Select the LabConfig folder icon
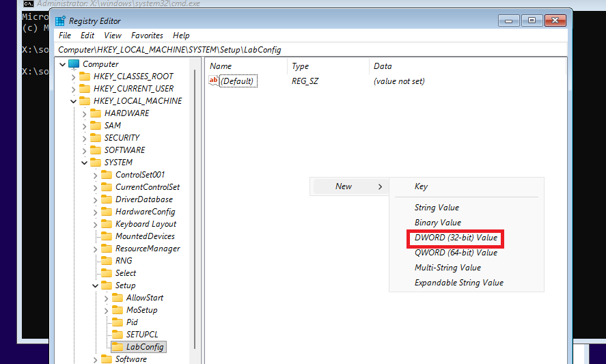The width and height of the screenshot is (606, 364). (x=118, y=347)
